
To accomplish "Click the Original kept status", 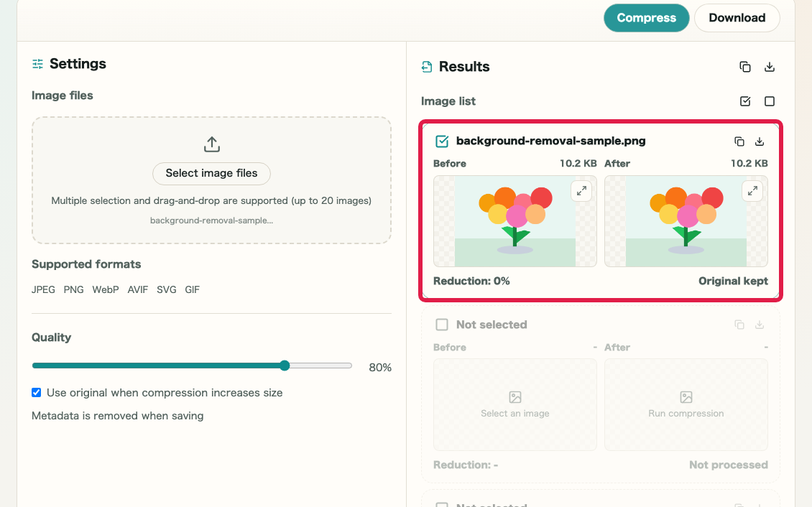I will pos(733,281).
